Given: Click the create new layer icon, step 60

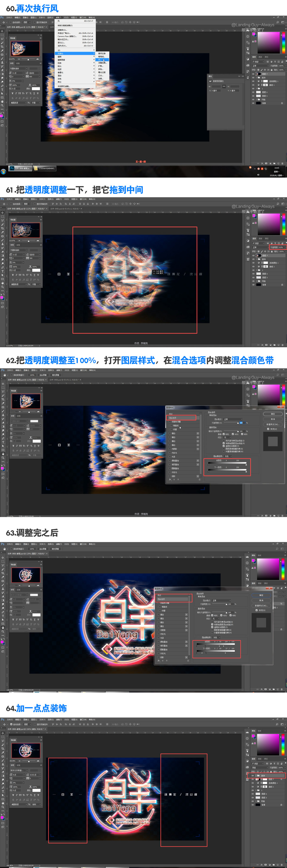Looking at the screenshot, I should [278, 163].
